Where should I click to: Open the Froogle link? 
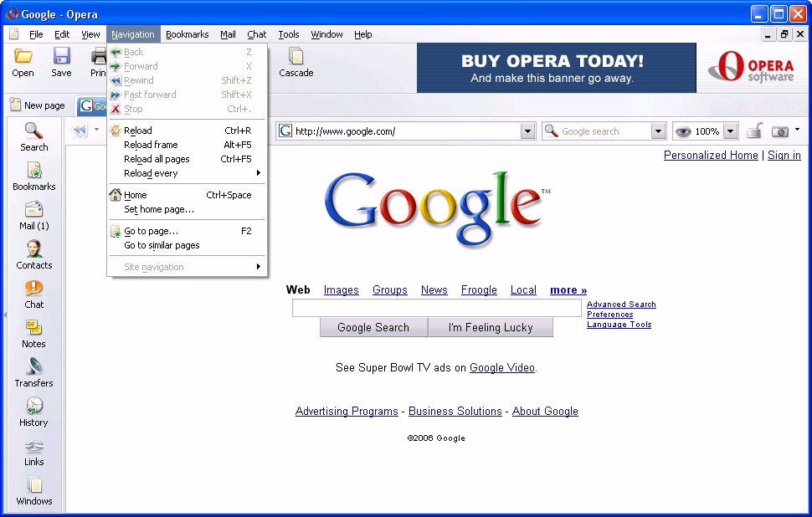pyautogui.click(x=479, y=290)
